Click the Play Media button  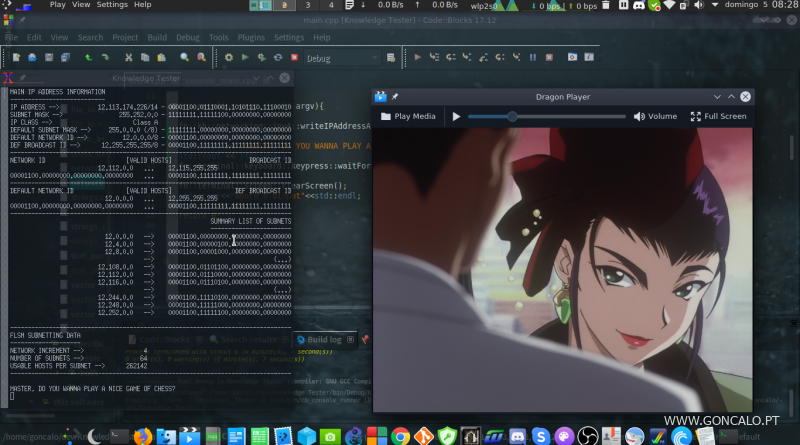[408, 116]
